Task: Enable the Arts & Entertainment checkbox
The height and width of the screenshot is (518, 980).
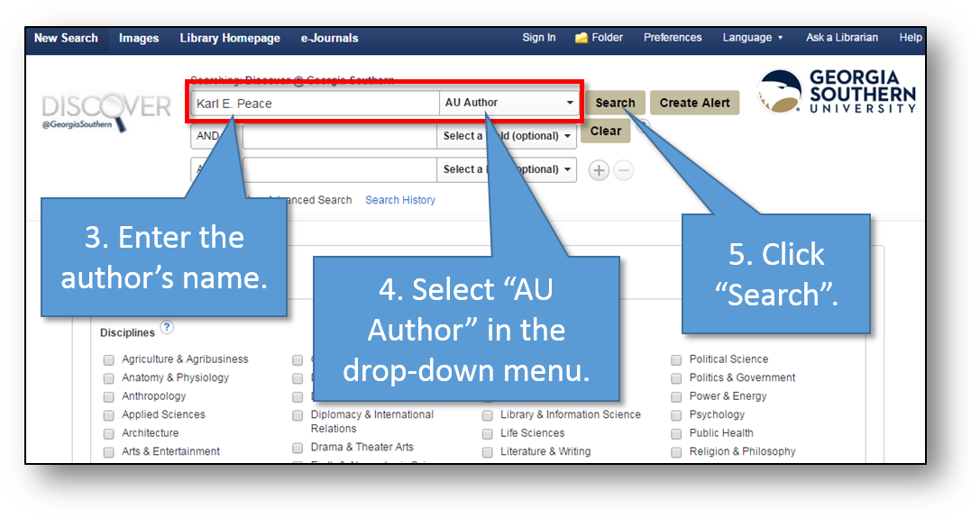Action: pyautogui.click(x=109, y=452)
